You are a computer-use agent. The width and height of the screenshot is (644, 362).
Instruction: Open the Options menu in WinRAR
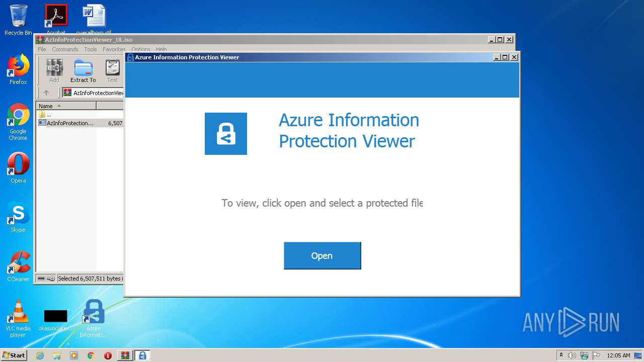(141, 49)
